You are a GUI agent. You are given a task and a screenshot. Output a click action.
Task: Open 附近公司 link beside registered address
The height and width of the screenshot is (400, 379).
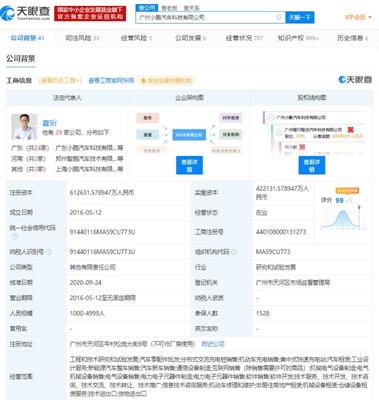pos(213,344)
